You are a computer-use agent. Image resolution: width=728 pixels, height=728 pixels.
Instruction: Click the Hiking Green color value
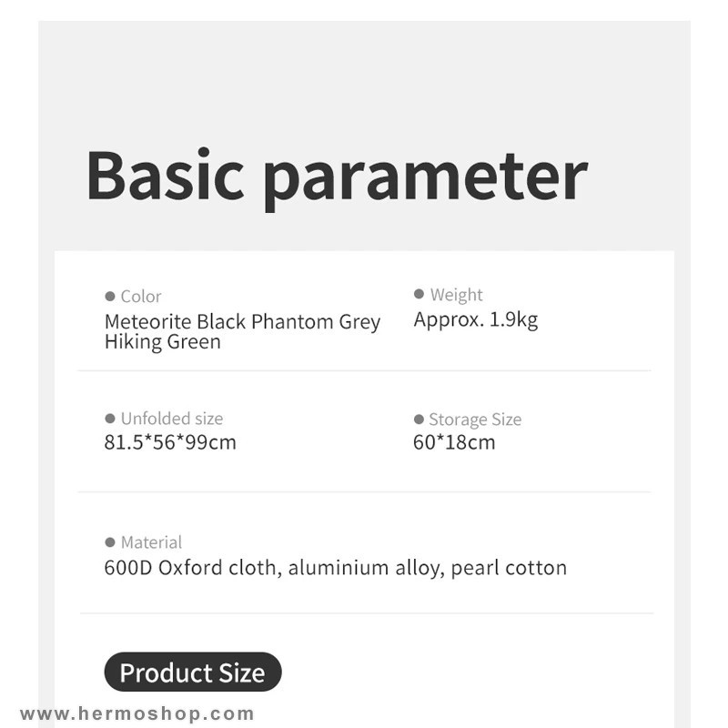point(163,342)
